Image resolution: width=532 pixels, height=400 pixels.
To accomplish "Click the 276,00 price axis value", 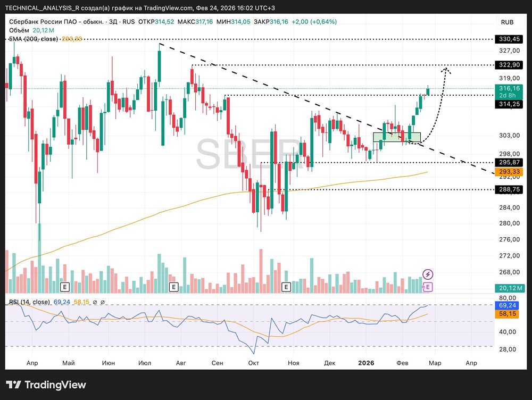I will (509, 239).
